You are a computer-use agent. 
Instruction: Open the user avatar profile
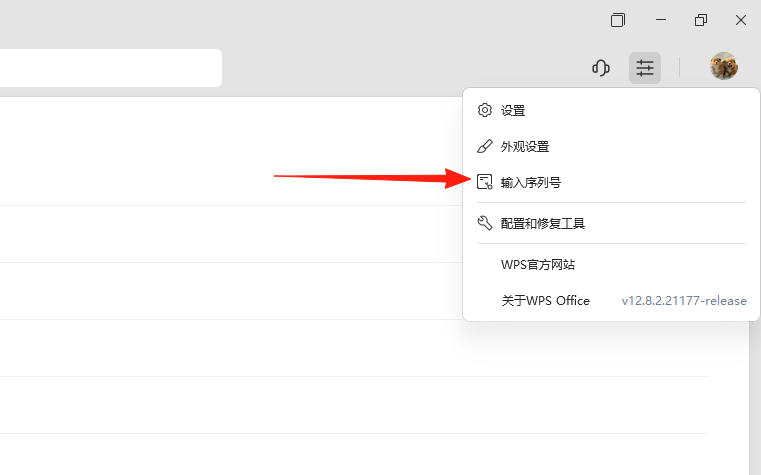pyautogui.click(x=724, y=66)
